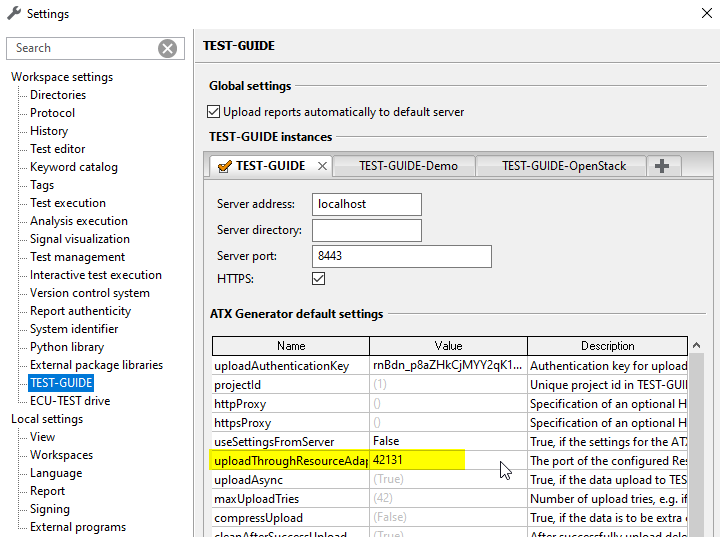Click the Server address field
Screen dimensions: 720x537
tap(366, 204)
